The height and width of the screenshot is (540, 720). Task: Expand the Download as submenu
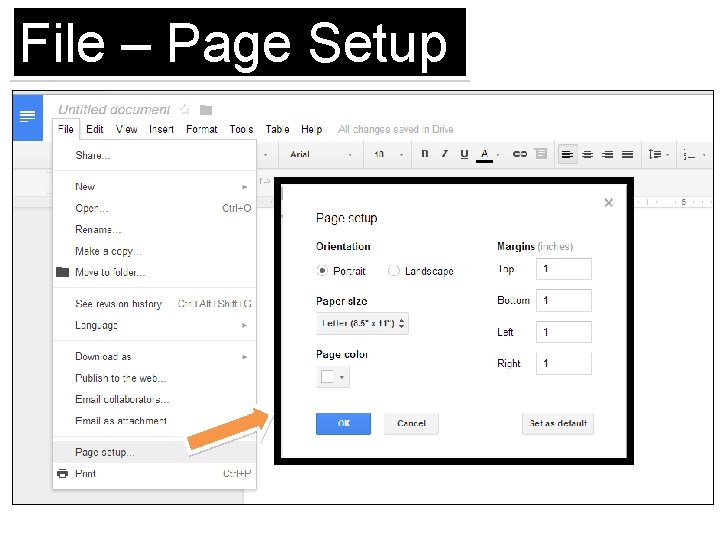(x=155, y=356)
